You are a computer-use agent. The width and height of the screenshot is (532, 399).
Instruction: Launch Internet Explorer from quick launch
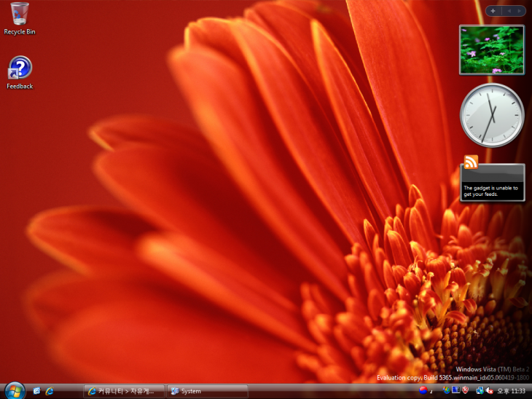click(50, 391)
